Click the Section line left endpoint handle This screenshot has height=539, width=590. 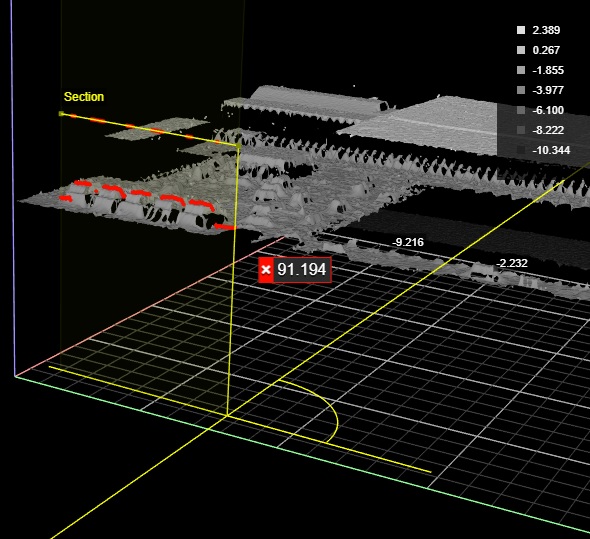[x=62, y=114]
